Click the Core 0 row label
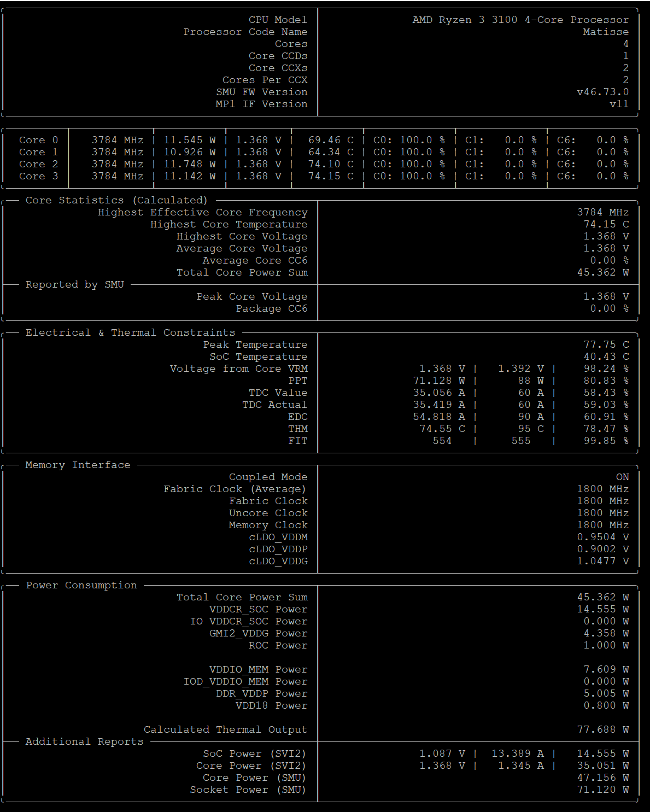 [x=38, y=140]
